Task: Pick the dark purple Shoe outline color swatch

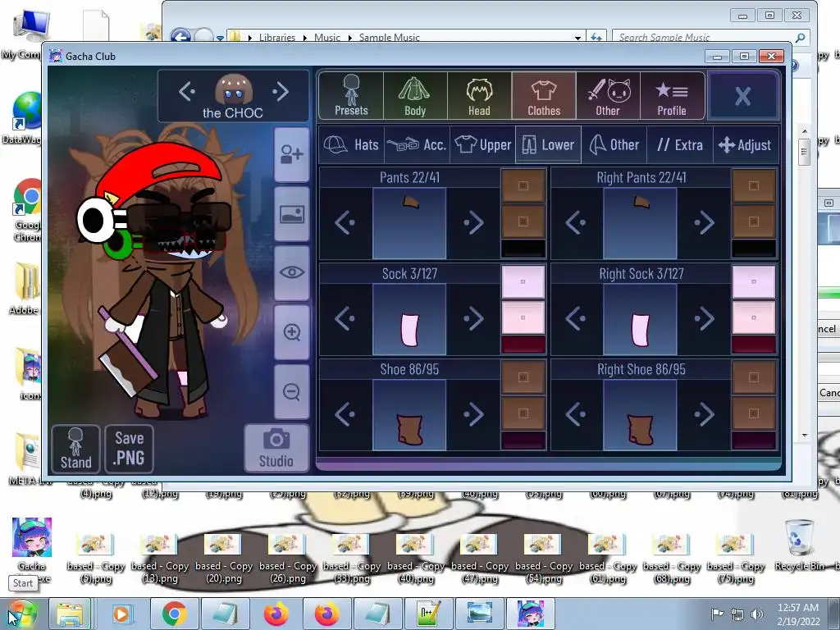Action: 523,441
